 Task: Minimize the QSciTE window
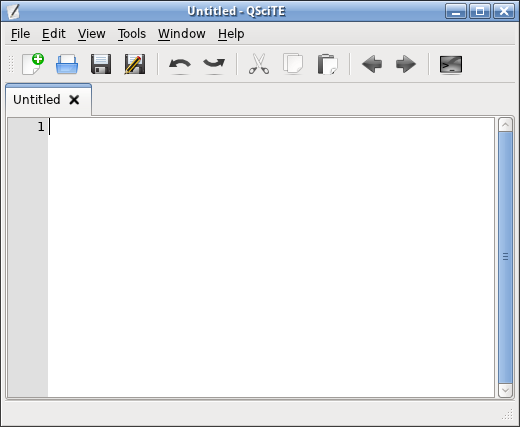pos(456,11)
